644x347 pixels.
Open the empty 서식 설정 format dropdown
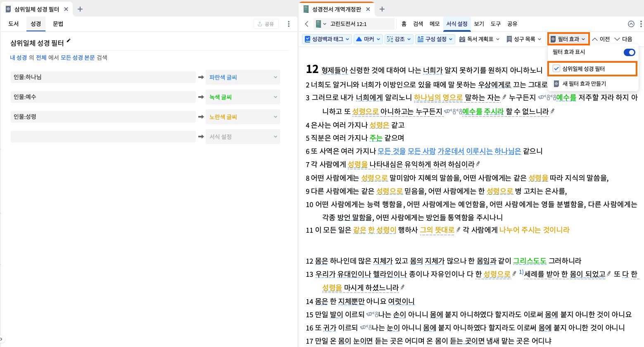coord(243,137)
